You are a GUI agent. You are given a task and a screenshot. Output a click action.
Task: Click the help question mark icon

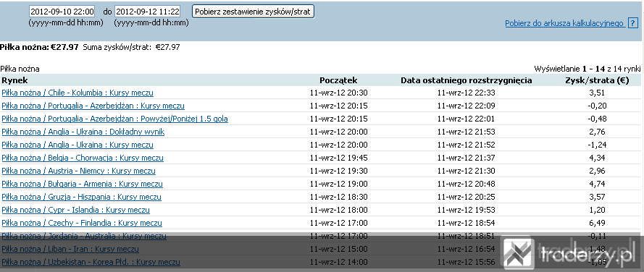point(633,23)
